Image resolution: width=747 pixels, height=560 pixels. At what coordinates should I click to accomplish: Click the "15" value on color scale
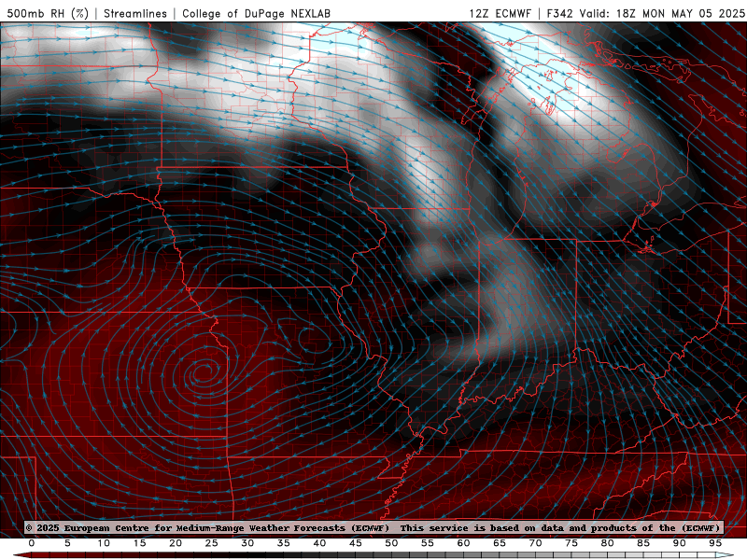point(139,543)
